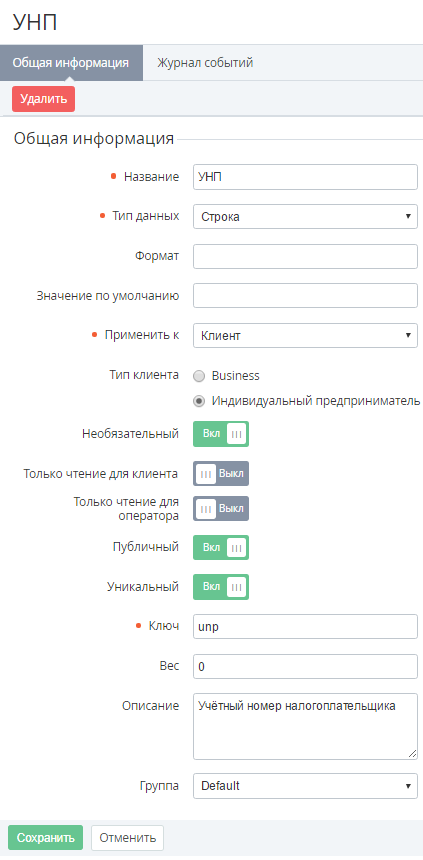Select the Business client type radio

click(x=200, y=376)
